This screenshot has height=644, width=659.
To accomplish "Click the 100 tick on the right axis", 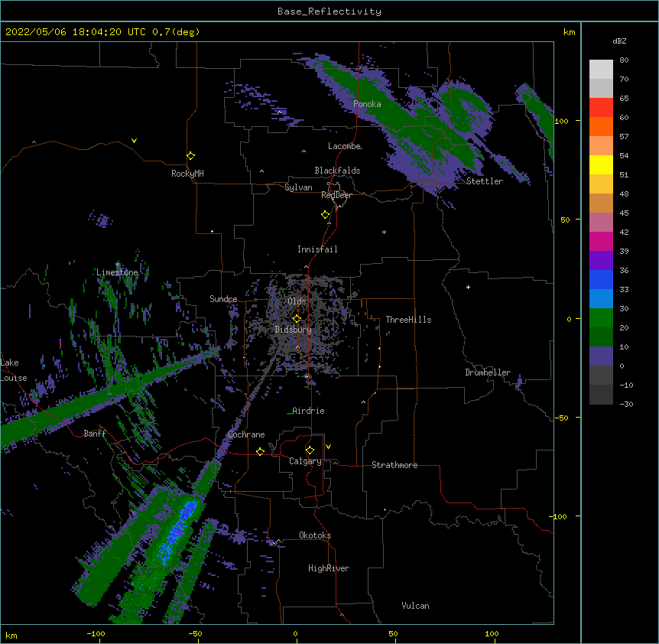I will tap(561, 121).
